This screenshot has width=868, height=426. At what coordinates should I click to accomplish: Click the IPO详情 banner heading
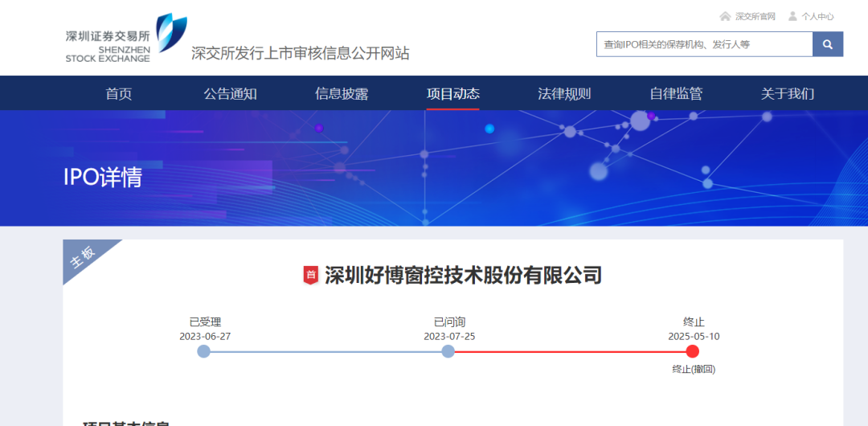pos(103,178)
